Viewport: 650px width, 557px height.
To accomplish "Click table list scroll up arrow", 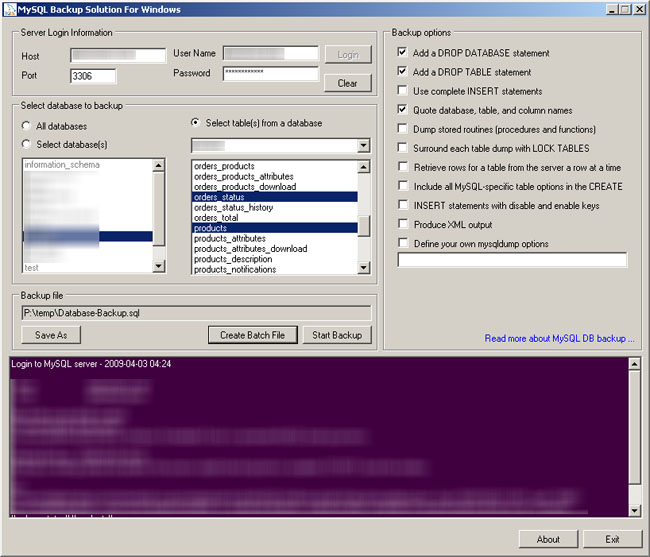I will [364, 167].
